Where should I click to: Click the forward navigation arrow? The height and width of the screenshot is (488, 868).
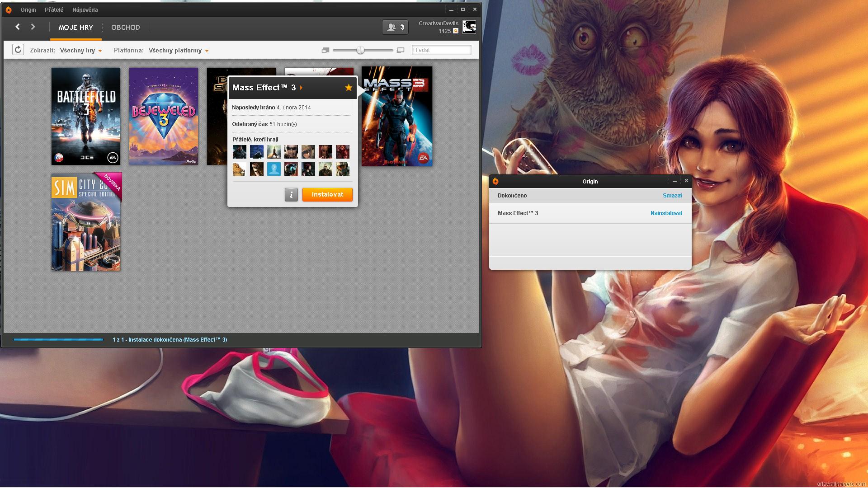[x=33, y=27]
